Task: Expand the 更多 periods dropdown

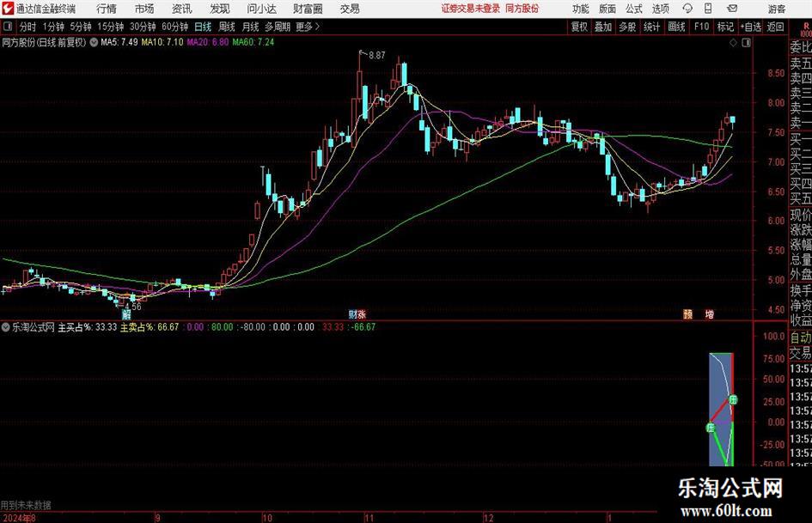Action: [308, 27]
